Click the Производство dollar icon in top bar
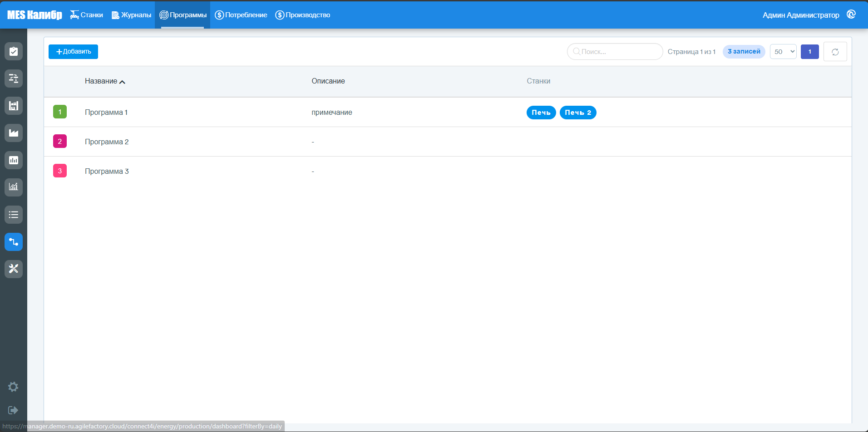868x432 pixels. click(x=280, y=15)
